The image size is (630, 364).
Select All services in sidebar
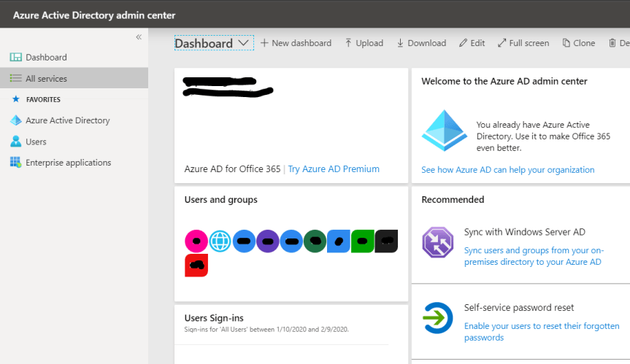coord(46,79)
